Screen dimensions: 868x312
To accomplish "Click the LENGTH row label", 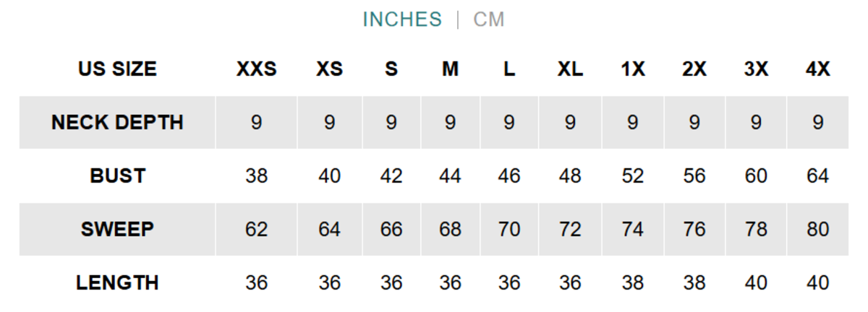I will point(117,283).
